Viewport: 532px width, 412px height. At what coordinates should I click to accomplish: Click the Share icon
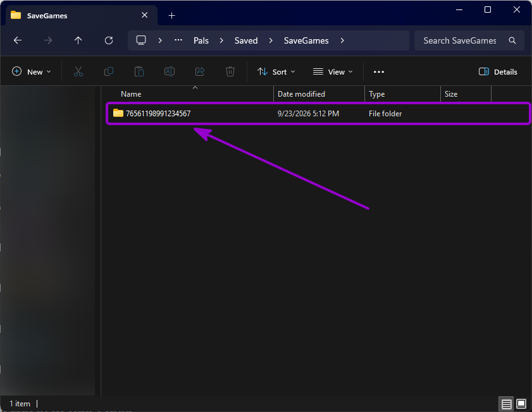200,72
